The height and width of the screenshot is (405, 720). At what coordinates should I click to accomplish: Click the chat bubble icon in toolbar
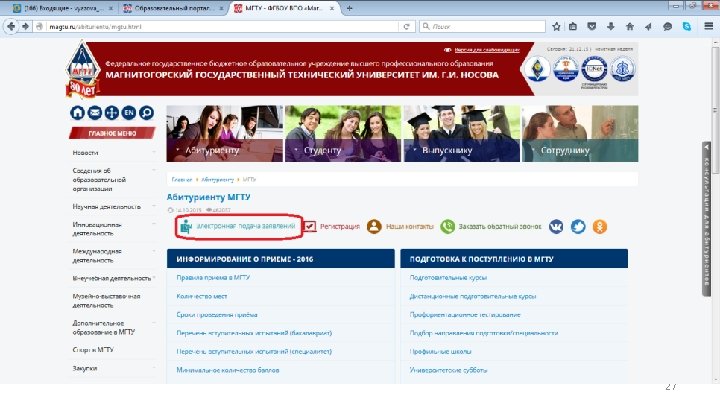point(667,27)
